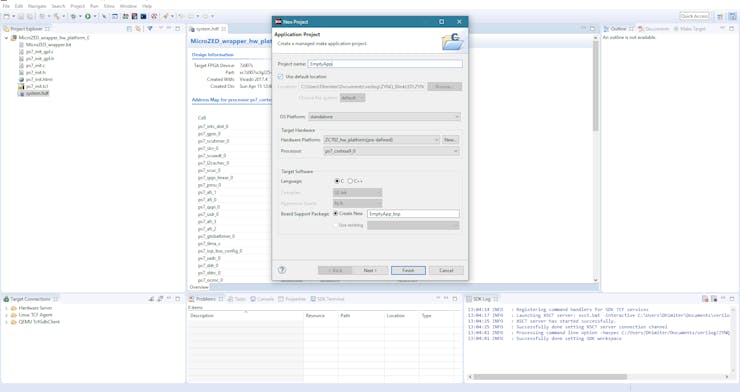Open the Project menu
The width and height of the screenshot is (740, 392).
pyautogui.click(x=77, y=6)
